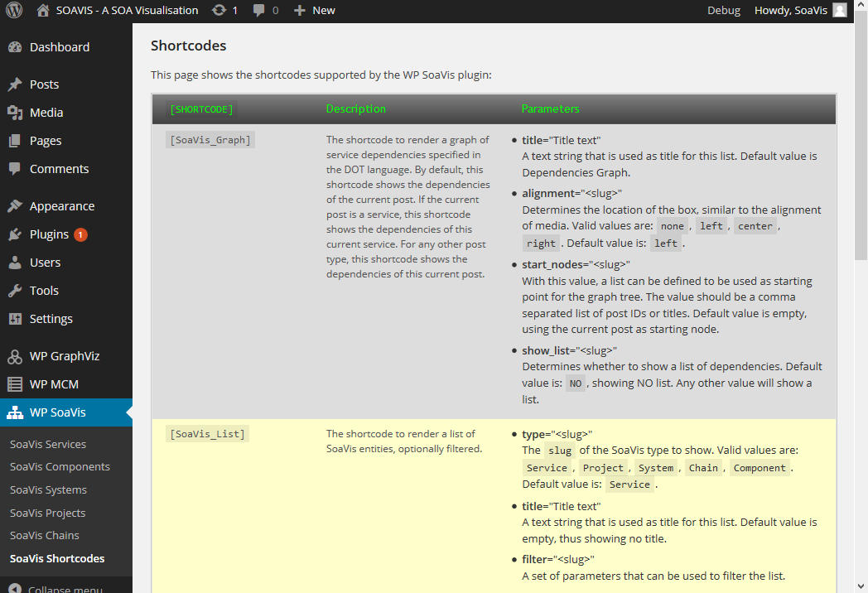Open SoaVis Systems submenu link
The image size is (868, 593).
click(48, 490)
